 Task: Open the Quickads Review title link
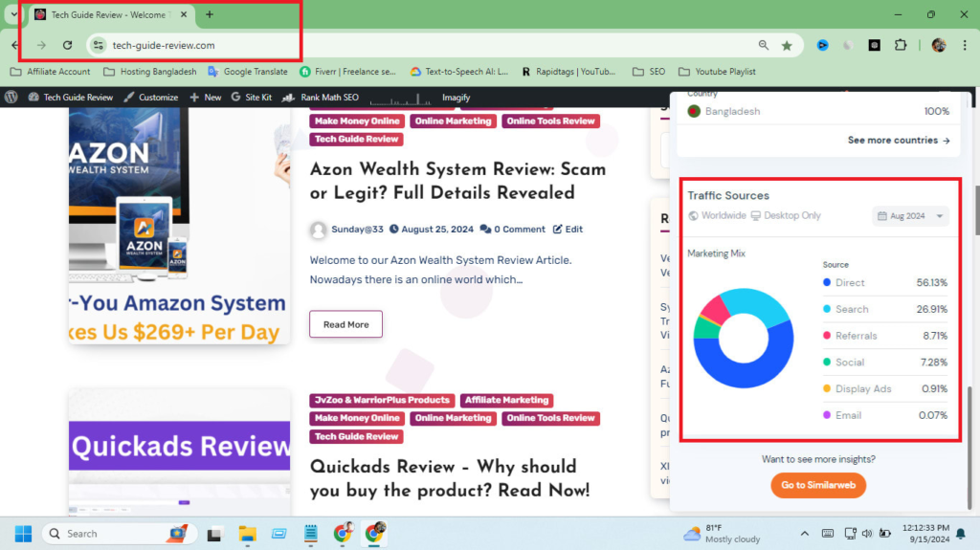tap(450, 479)
